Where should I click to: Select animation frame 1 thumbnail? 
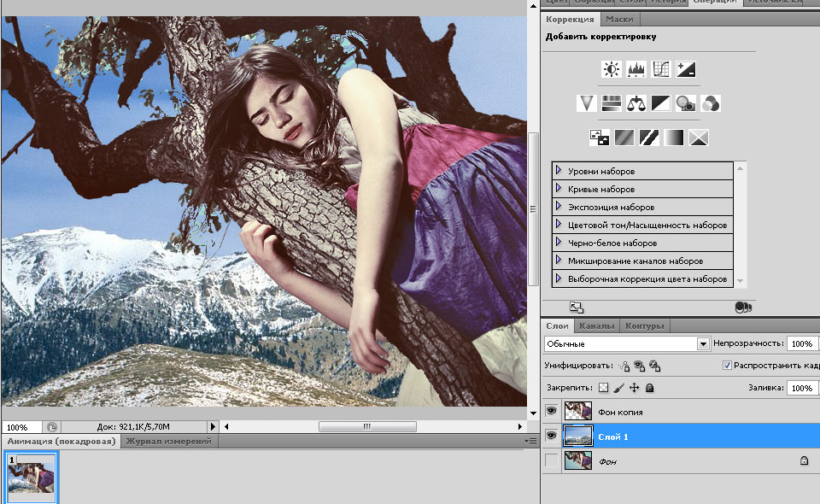[x=31, y=478]
